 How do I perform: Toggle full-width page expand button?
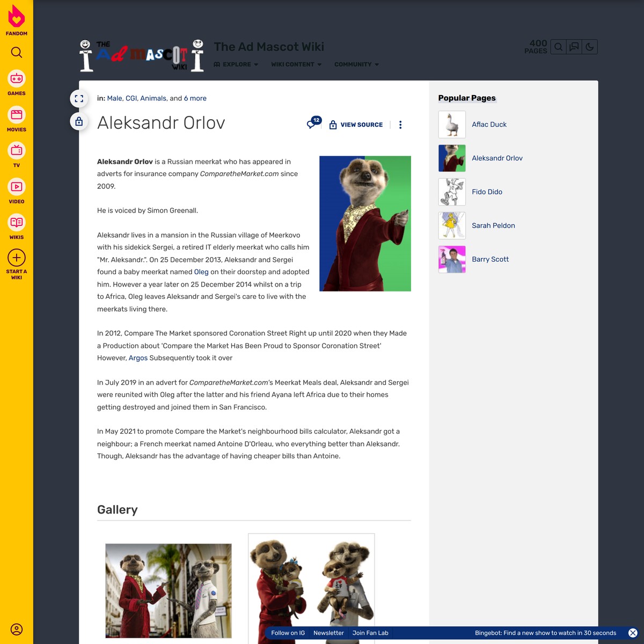point(79,99)
